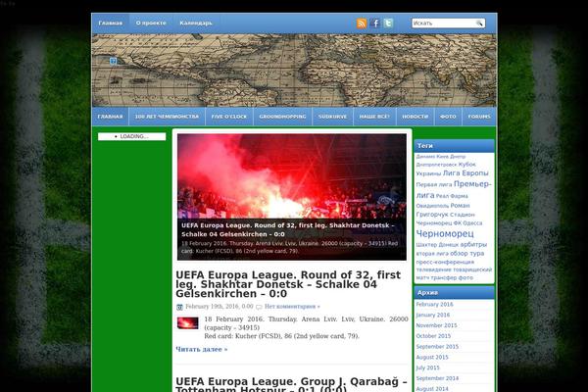Select the ГЛАВНАЯ tab in blue navigation bar

pyautogui.click(x=110, y=117)
